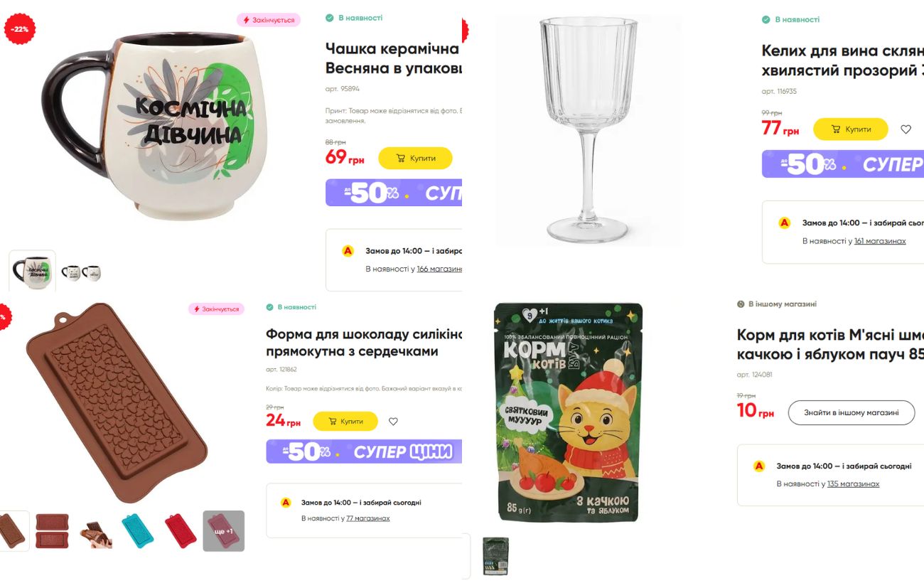Buy the wine glass for 77 грн

[851, 129]
